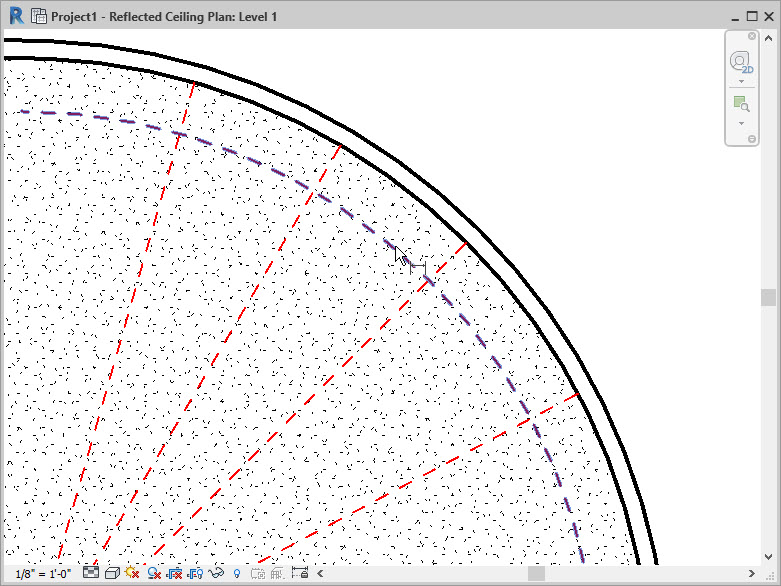Toggle Shadows icon in view control bar
781x586 pixels.
[153, 574]
